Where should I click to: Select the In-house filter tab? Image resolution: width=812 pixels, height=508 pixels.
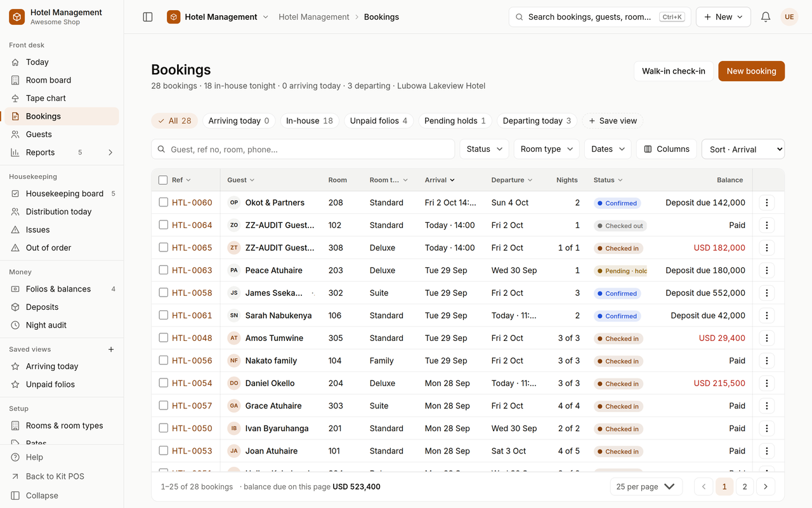coord(310,121)
